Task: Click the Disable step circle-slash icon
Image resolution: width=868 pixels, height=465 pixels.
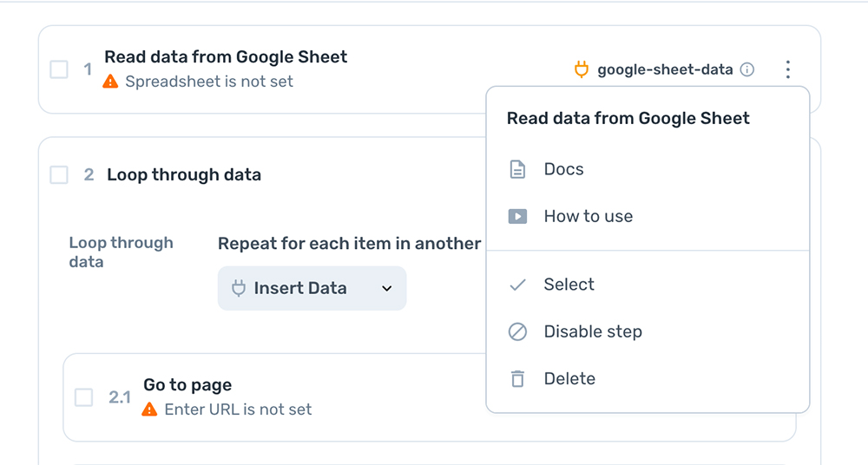Action: pyautogui.click(x=517, y=331)
